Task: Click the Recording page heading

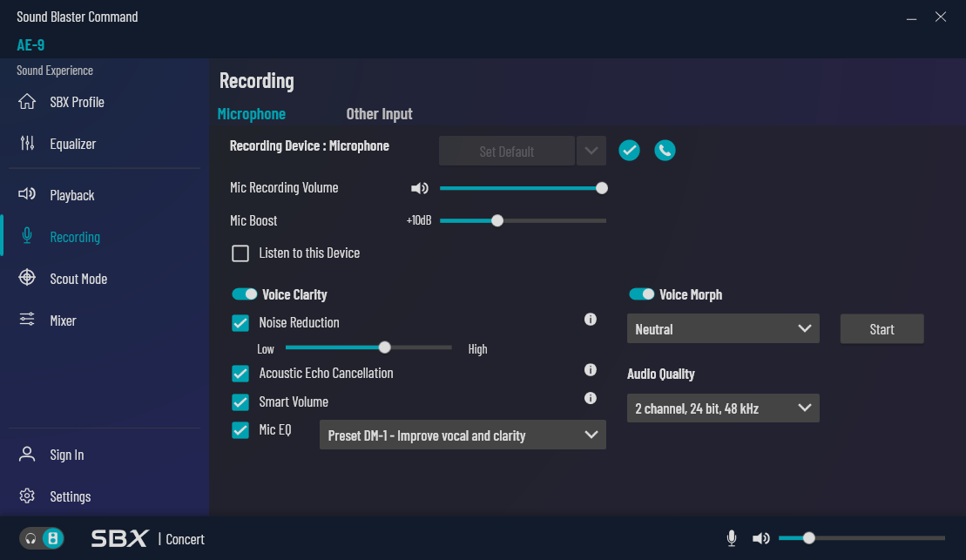Action: [256, 81]
